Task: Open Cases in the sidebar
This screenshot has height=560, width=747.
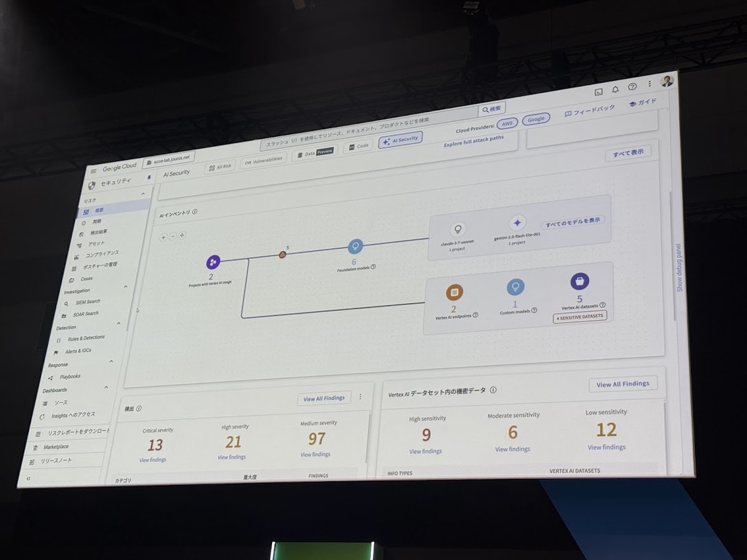Action: click(x=86, y=279)
